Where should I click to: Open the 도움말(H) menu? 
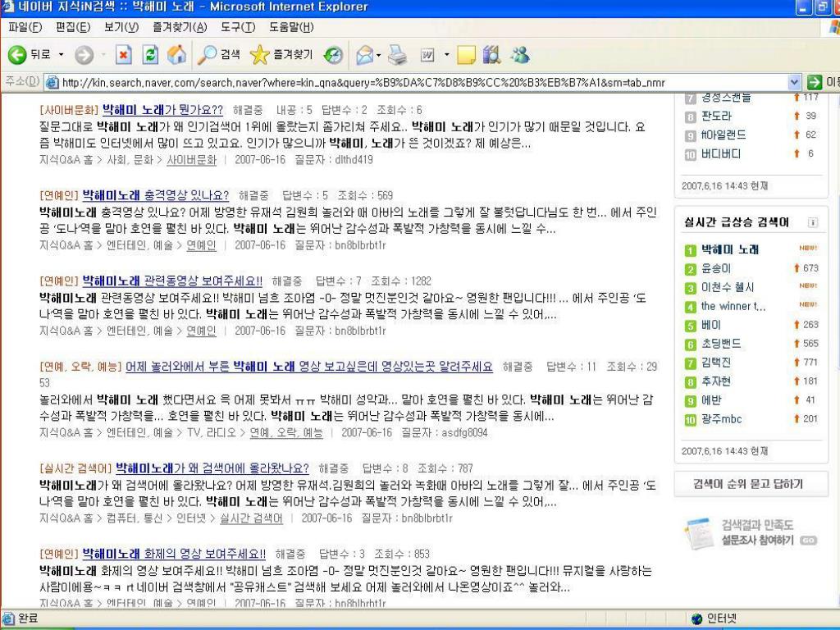(x=291, y=27)
